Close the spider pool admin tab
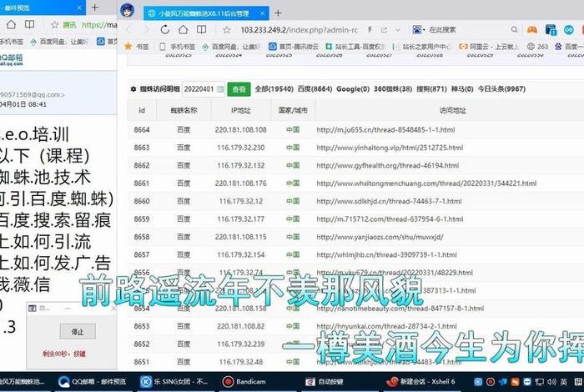 (262, 13)
